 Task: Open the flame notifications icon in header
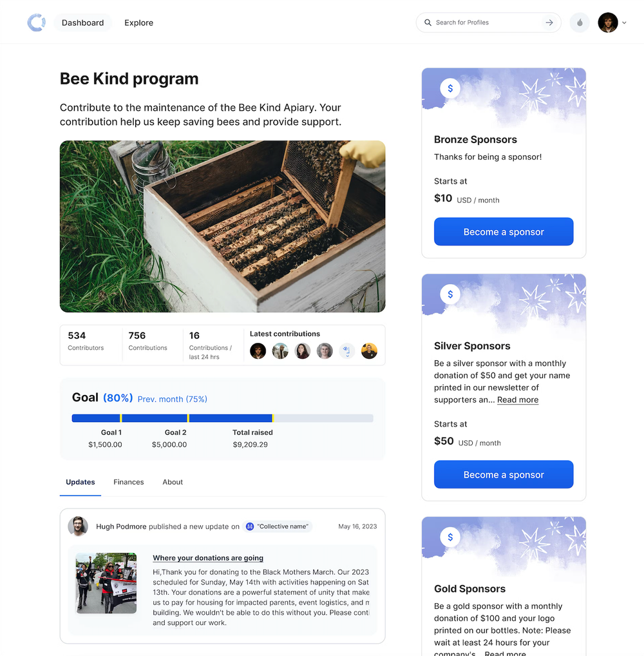pyautogui.click(x=579, y=22)
